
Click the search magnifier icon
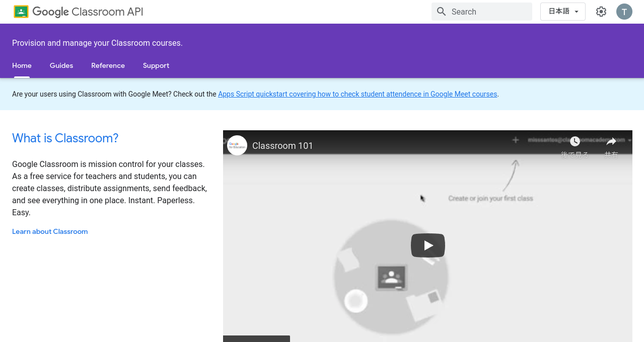(442, 12)
